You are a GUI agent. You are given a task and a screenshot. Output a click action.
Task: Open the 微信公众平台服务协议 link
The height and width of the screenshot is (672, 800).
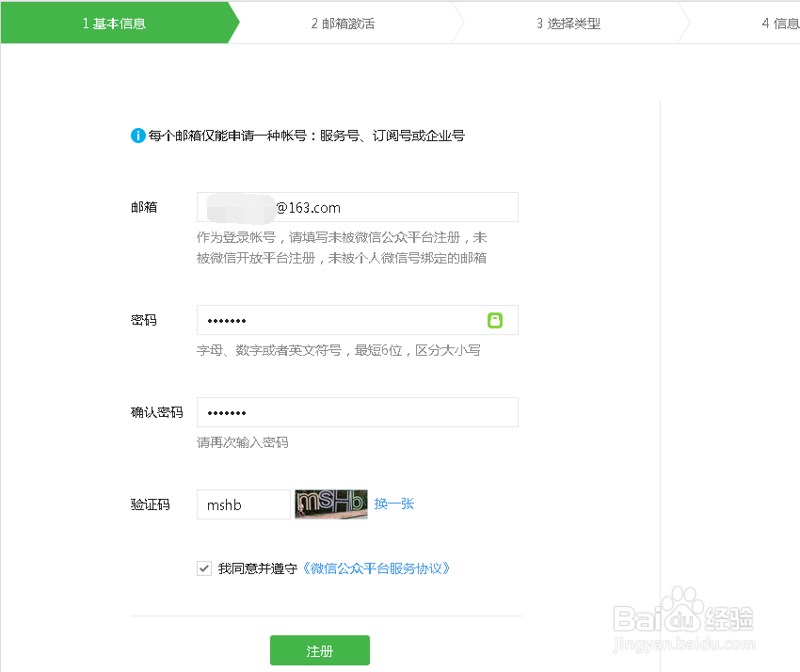tap(376, 568)
